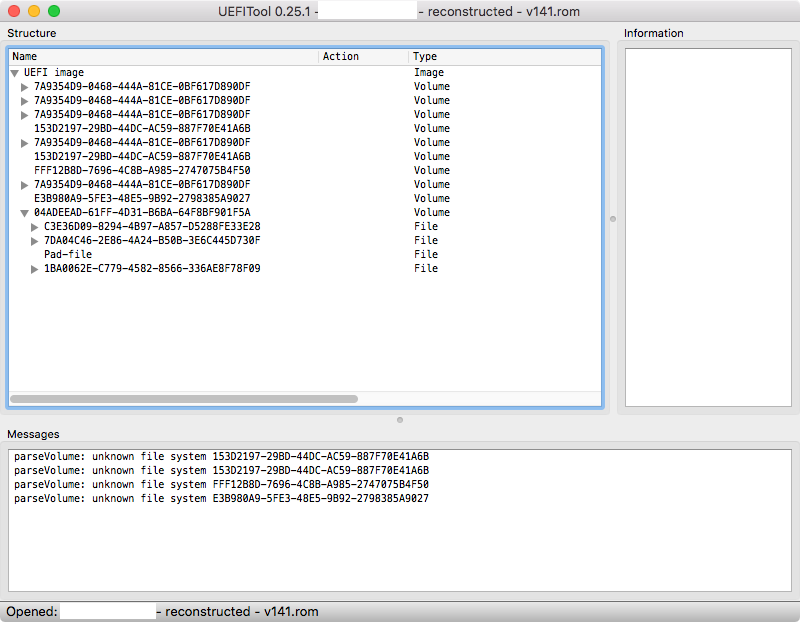Collapse the 04ADEEAD-61FF-4D31 volume triangle

pyautogui.click(x=24, y=213)
